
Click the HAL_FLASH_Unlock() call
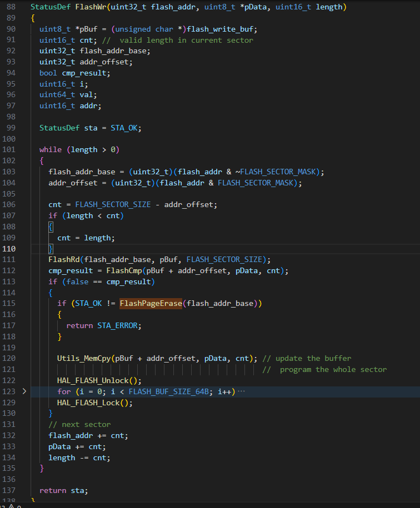[99, 381]
